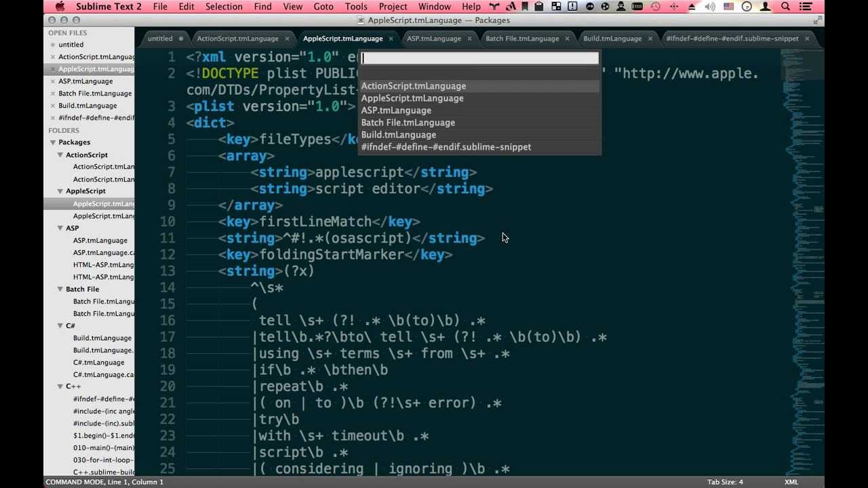The image size is (868, 488).
Task: Open the Project menu
Action: click(x=393, y=7)
